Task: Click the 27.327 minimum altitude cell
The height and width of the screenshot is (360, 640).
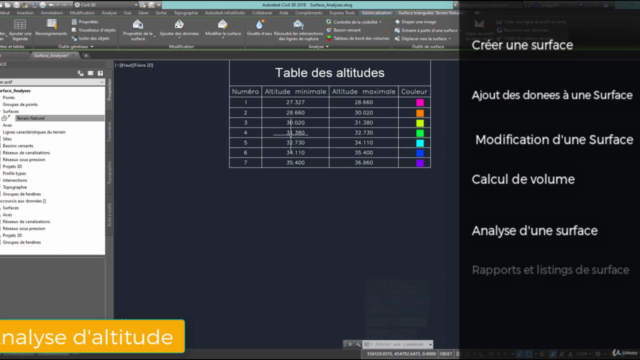Action: [x=295, y=102]
